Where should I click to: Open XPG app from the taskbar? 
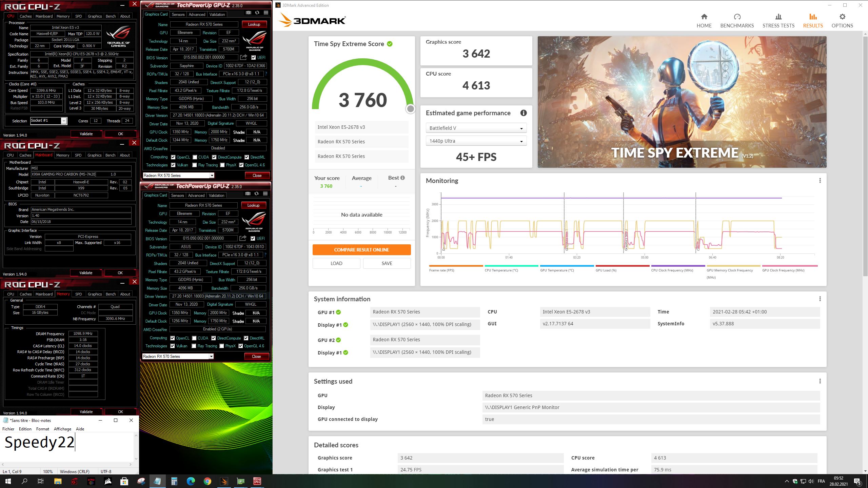[x=91, y=481]
